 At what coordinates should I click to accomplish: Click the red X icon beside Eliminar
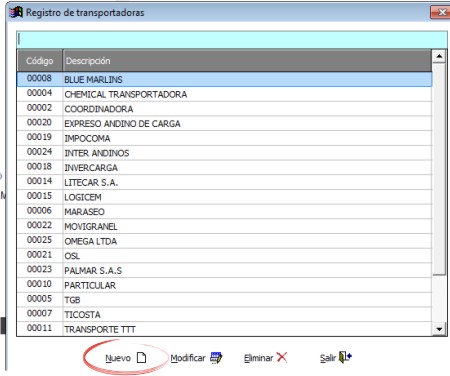click(x=282, y=357)
